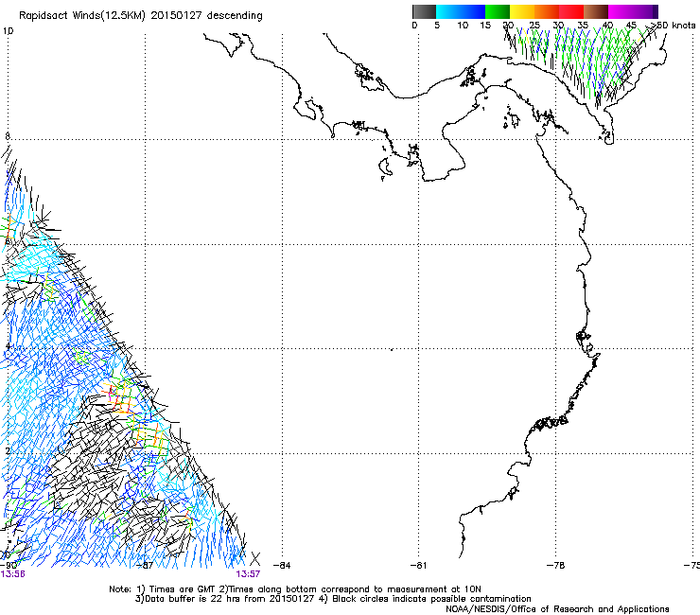Select the magenta-purple 40-50 knots swatch
The width and height of the screenshot is (700, 615).
(633, 11)
